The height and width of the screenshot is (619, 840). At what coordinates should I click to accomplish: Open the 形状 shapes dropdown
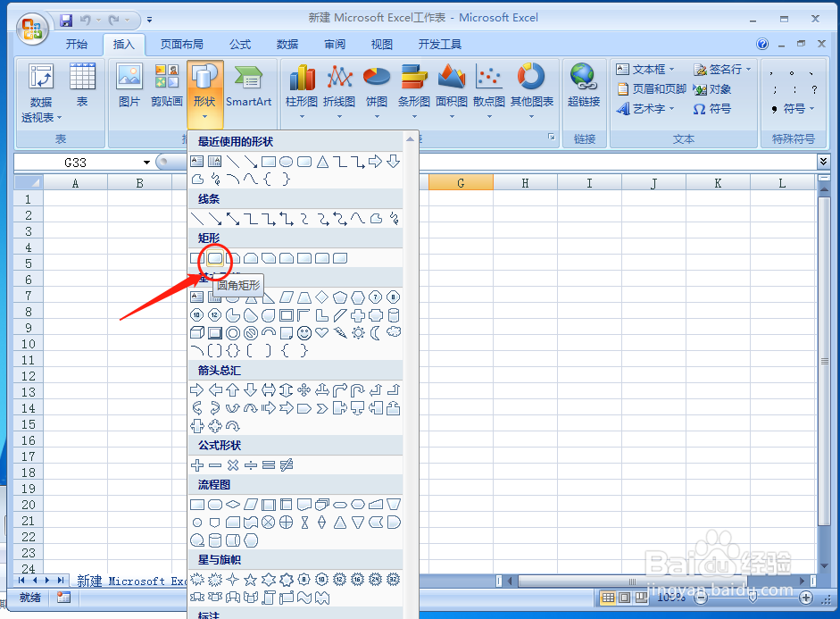204,95
